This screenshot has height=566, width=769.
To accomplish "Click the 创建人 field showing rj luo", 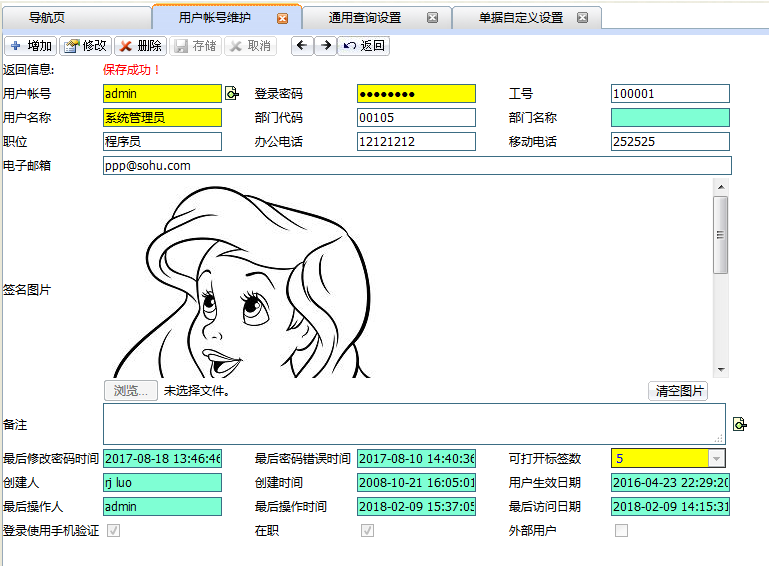I will (162, 483).
